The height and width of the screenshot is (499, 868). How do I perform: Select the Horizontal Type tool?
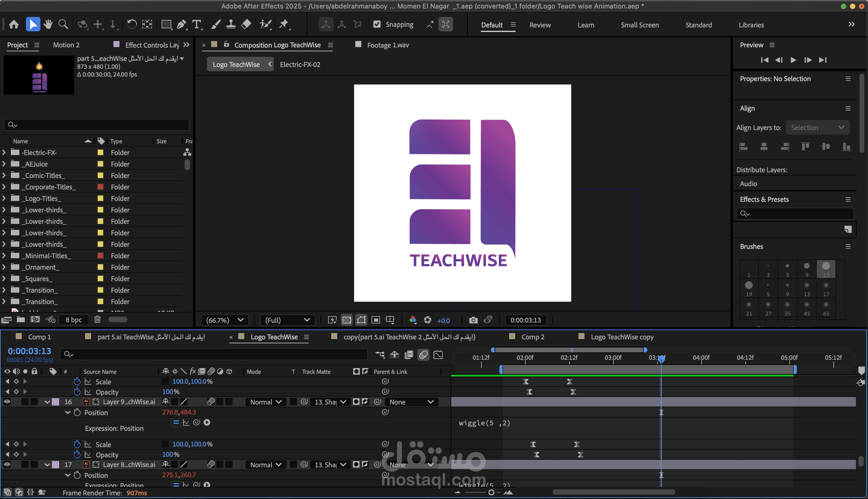point(197,24)
